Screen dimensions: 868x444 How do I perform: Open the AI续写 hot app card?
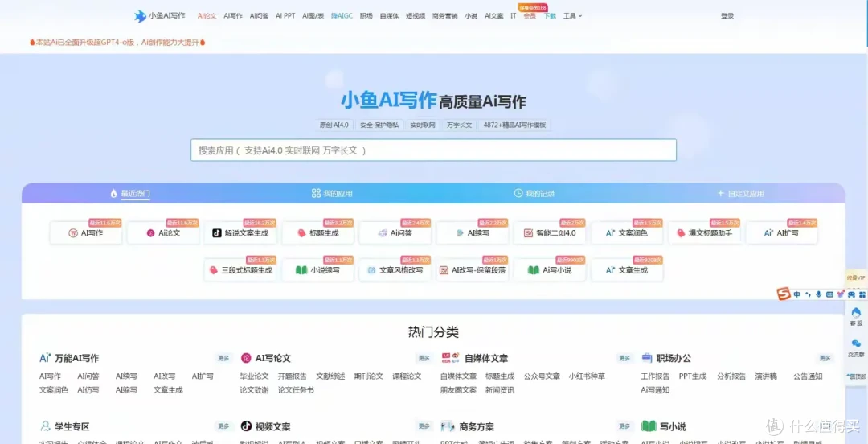[473, 233]
